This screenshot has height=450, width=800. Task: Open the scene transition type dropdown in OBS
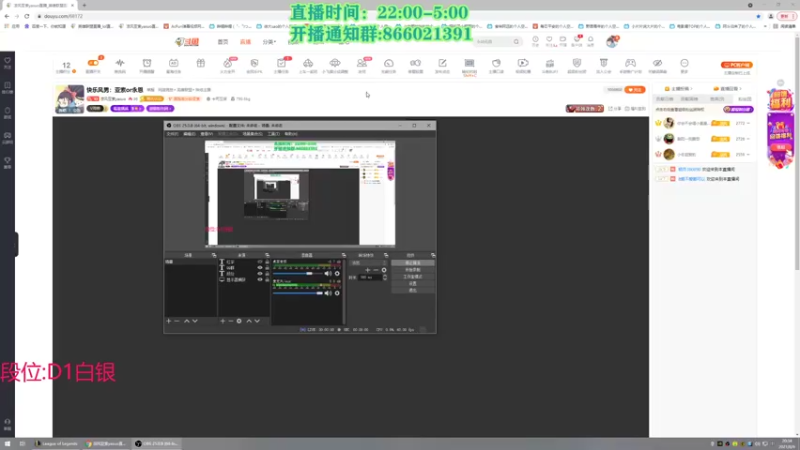click(x=368, y=263)
